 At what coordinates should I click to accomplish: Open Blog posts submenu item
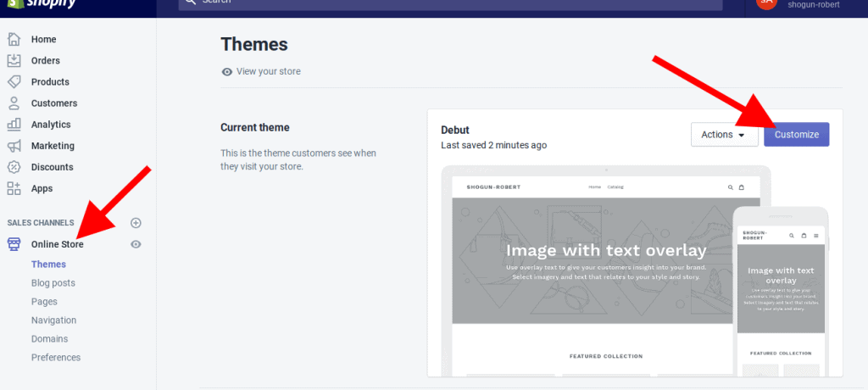tap(53, 283)
